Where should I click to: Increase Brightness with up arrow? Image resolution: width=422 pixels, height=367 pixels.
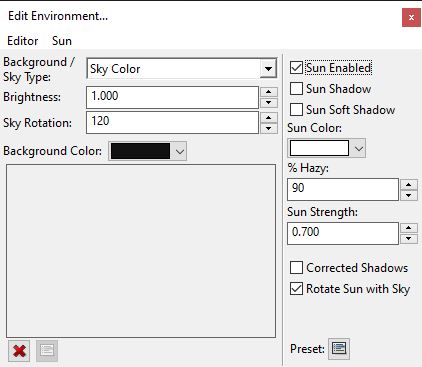[x=269, y=92]
